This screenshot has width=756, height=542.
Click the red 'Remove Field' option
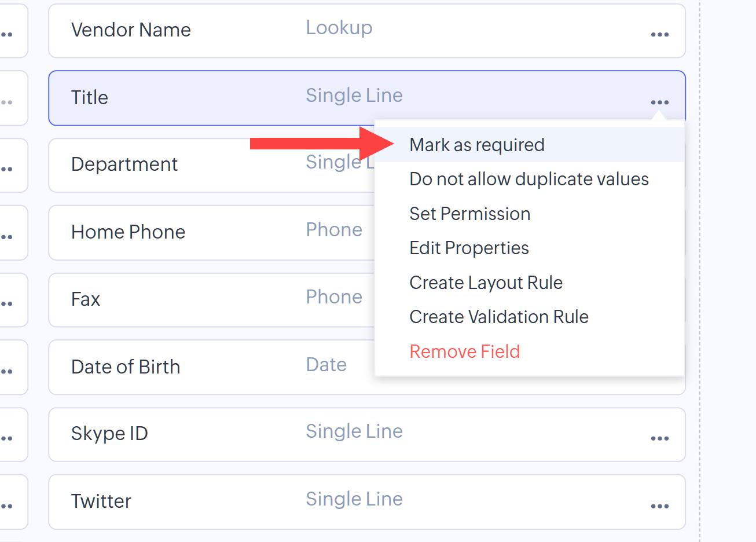click(464, 351)
